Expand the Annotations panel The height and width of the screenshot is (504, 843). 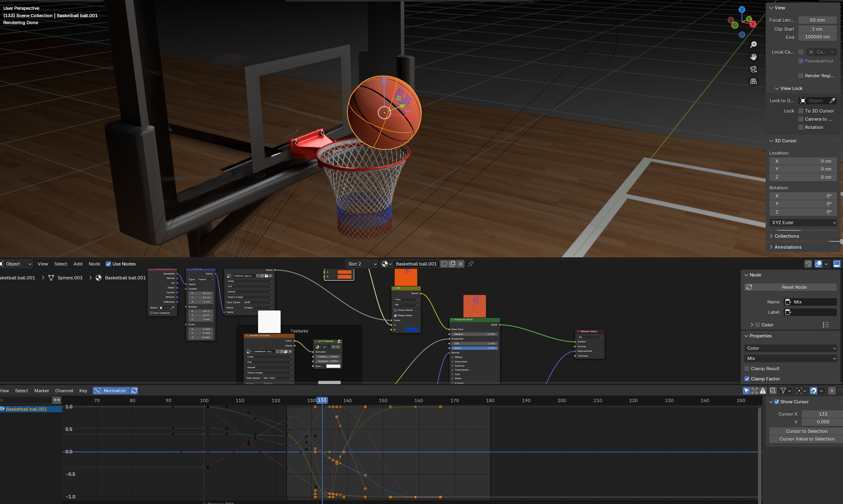[787, 247]
